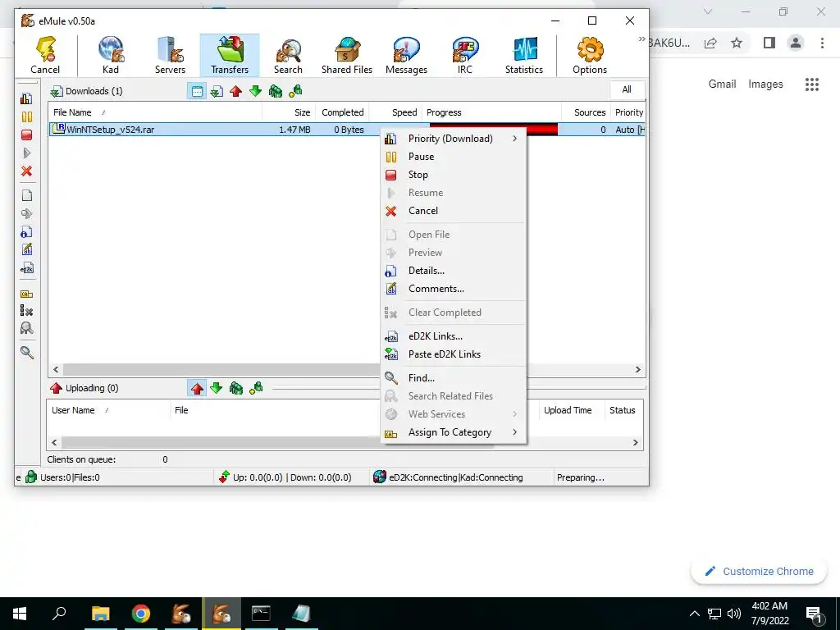Open File Explorer from taskbar
Screen dimensions: 840x630
tap(100, 614)
